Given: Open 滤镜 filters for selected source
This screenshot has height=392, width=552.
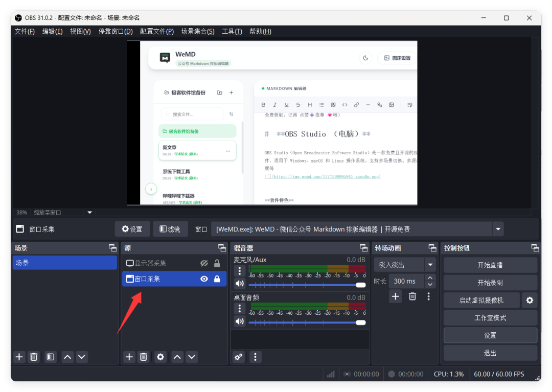Looking at the screenshot, I should tap(170, 229).
